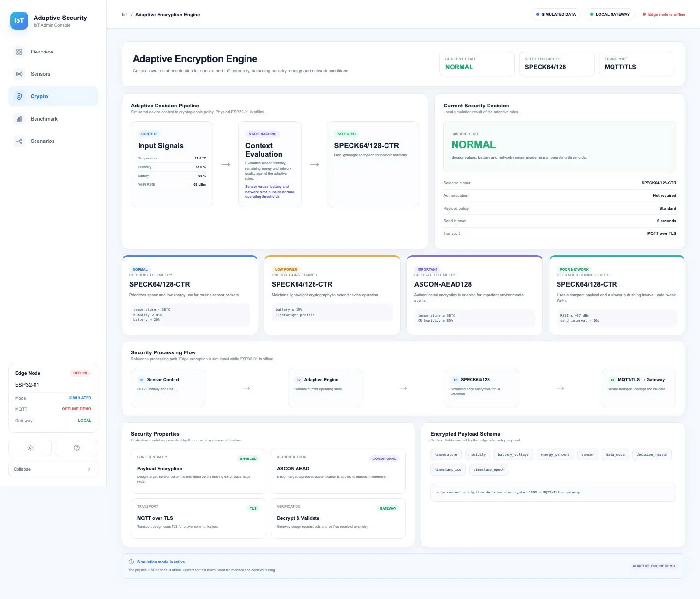Click the Overview grid icon
The width and height of the screenshot is (700, 599).
point(19,52)
